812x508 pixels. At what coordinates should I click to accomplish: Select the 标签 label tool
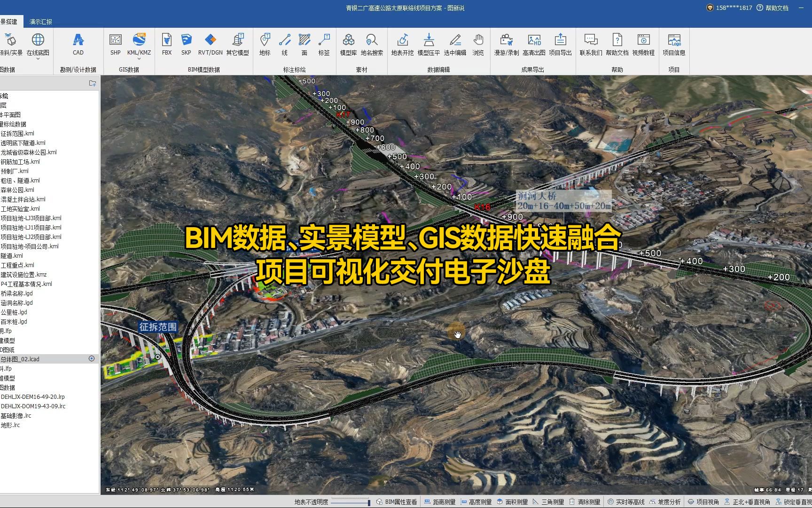(x=324, y=44)
